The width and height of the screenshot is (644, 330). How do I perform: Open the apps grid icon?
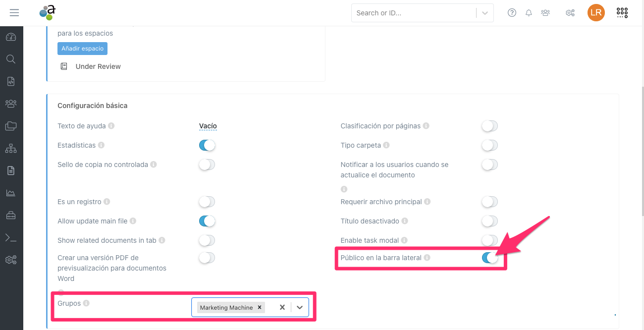[x=622, y=13]
